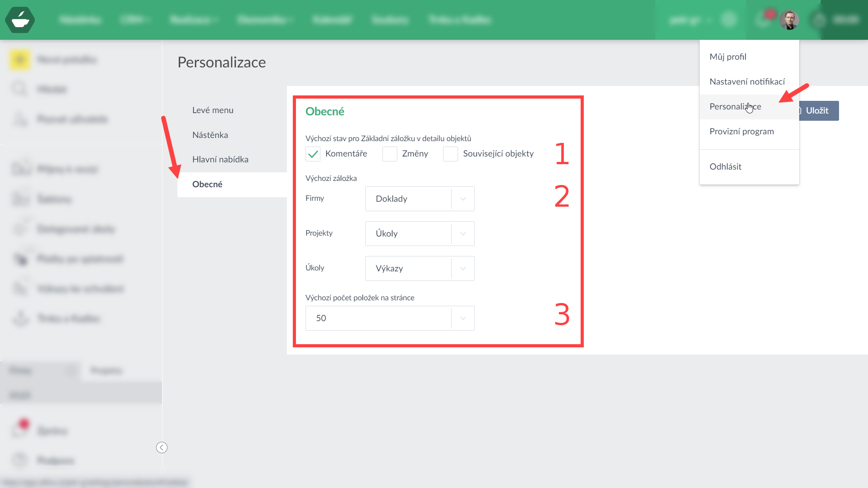Click the red-dot icon near sidebar bottom

pyautogui.click(x=21, y=428)
